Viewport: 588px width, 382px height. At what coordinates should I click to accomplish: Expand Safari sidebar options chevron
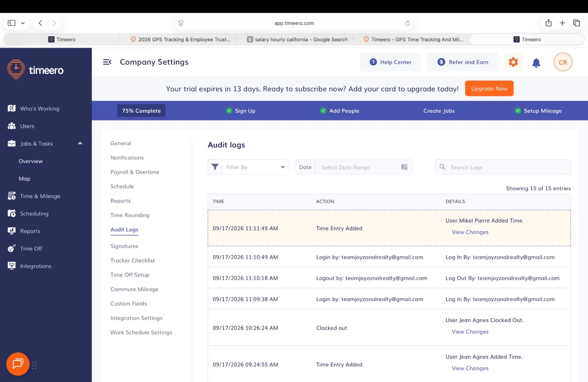(x=23, y=23)
